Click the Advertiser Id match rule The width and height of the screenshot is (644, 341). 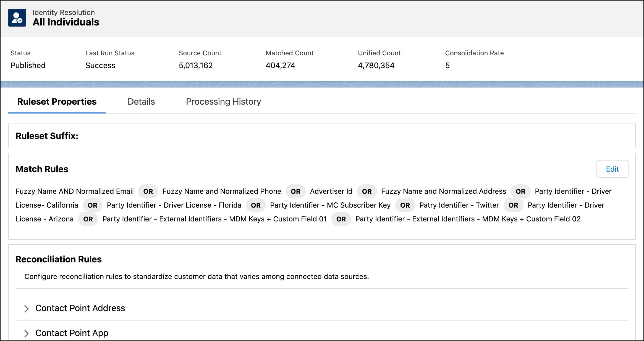[331, 191]
